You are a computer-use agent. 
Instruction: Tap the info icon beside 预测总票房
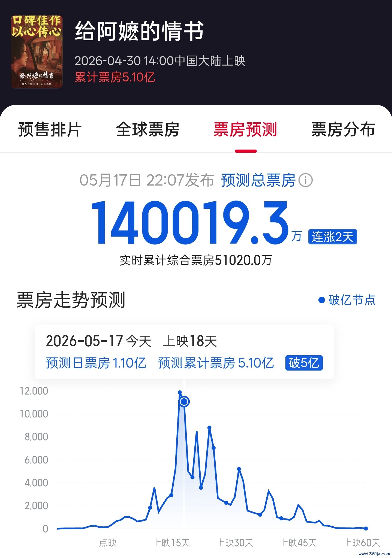click(x=305, y=180)
